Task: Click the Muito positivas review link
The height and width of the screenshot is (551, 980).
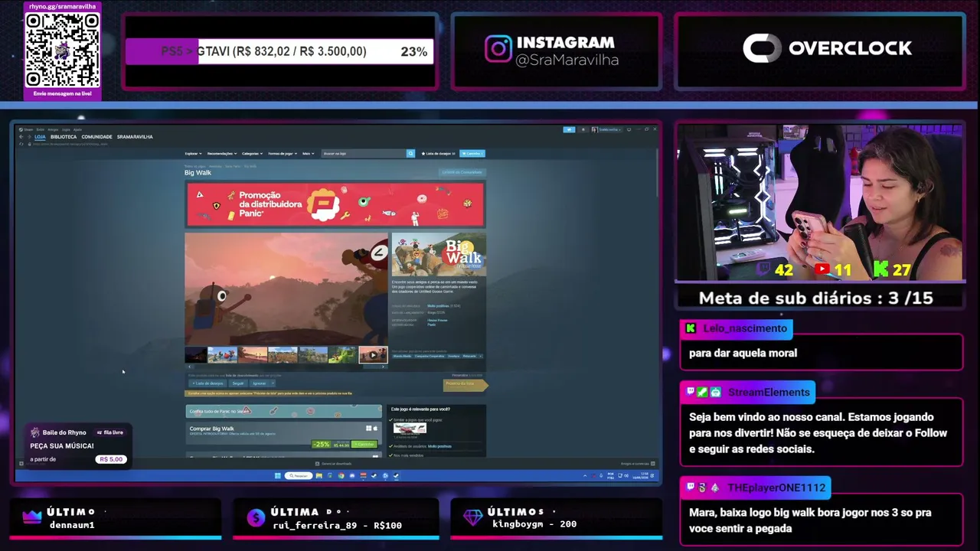Action: 438,305
